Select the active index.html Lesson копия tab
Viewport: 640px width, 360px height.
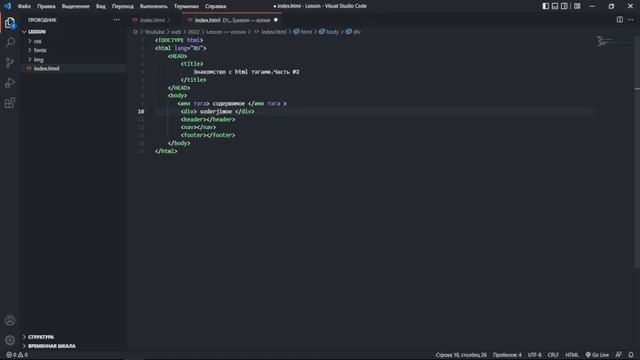pyautogui.click(x=232, y=20)
